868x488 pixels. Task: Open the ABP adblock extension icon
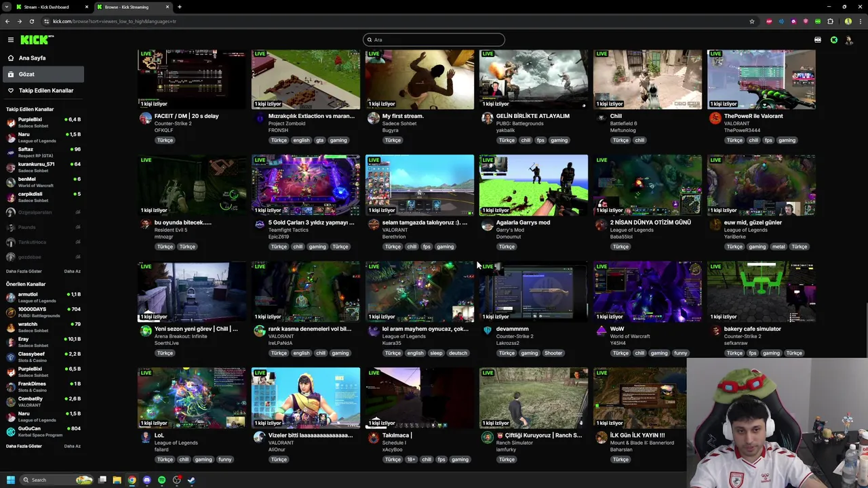(x=769, y=21)
